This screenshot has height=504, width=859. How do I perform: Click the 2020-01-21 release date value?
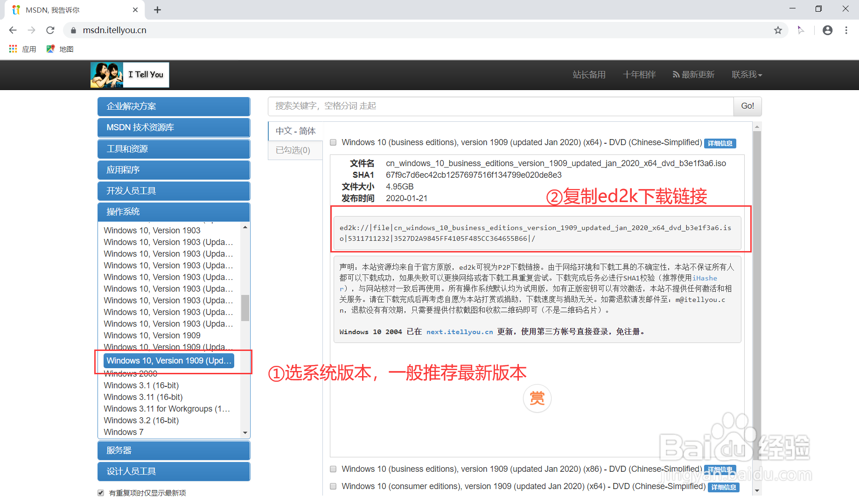[x=406, y=198]
